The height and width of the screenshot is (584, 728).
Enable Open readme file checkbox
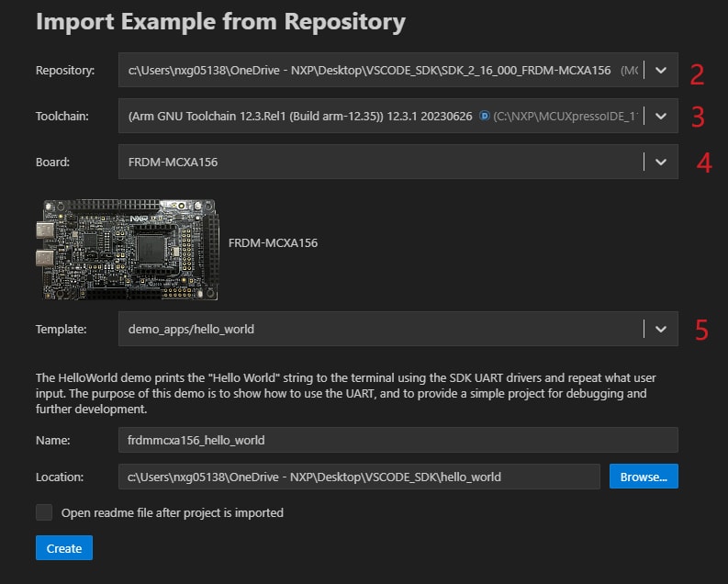point(44,512)
